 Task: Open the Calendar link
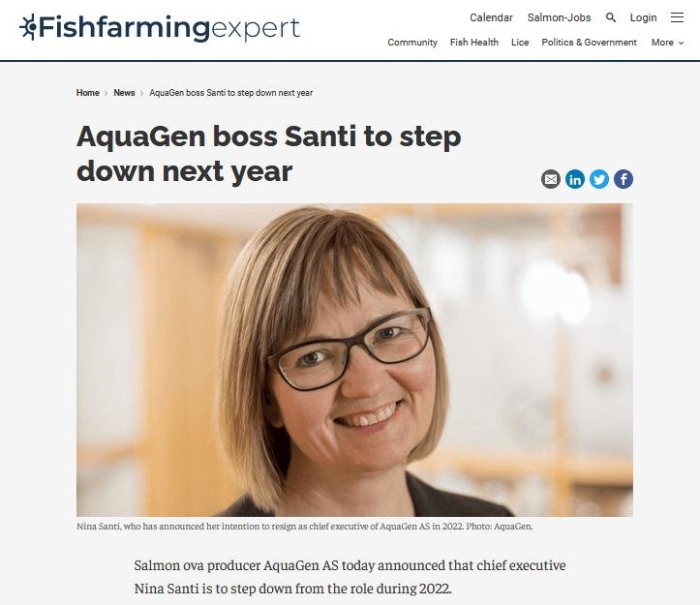pyautogui.click(x=491, y=17)
